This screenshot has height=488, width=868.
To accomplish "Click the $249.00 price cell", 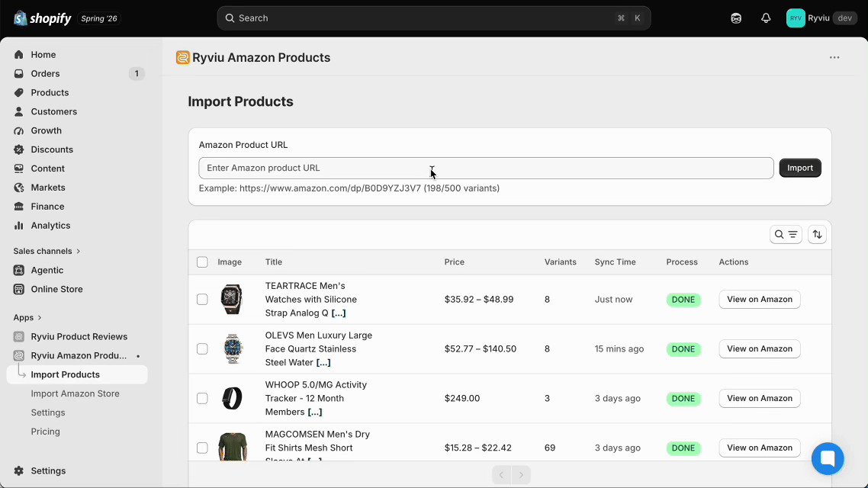I will coord(462,398).
